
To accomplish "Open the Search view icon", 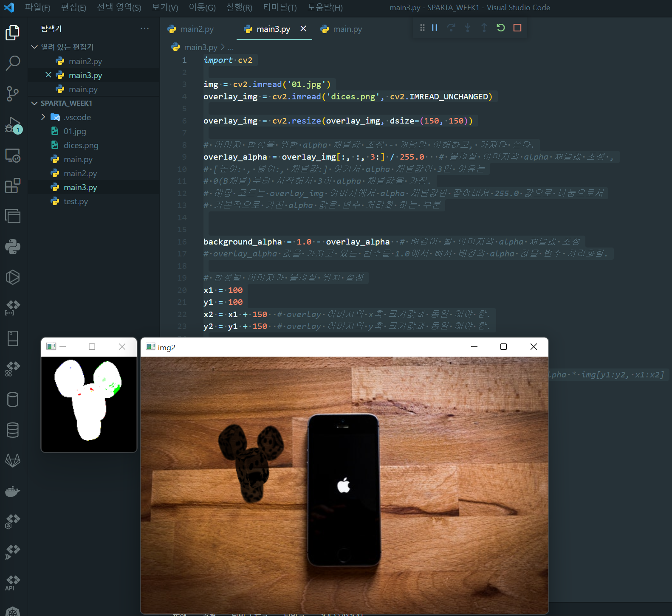I will click(x=13, y=63).
